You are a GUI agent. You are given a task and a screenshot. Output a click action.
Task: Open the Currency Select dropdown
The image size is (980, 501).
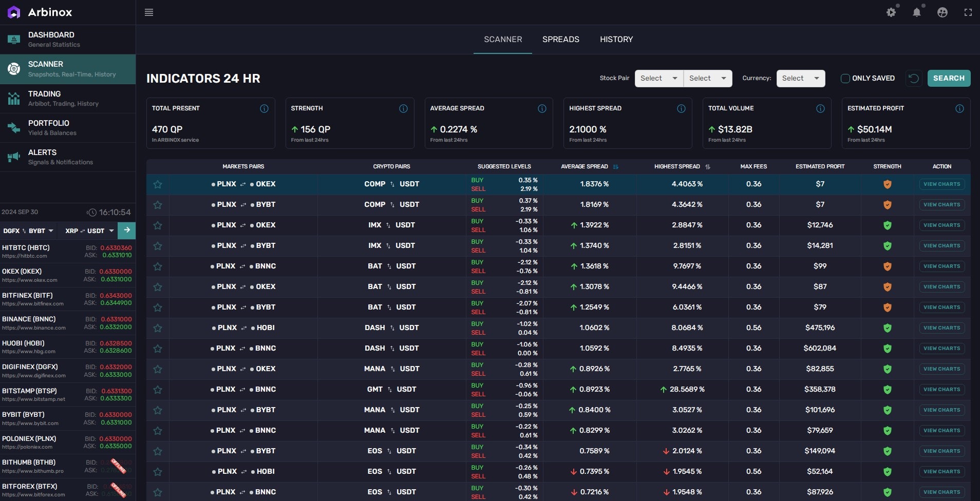pos(801,79)
